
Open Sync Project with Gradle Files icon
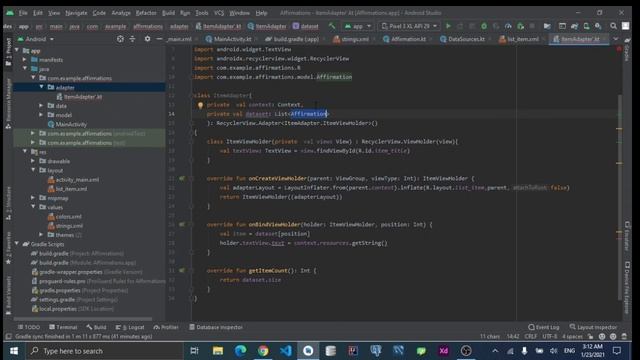coord(574,26)
